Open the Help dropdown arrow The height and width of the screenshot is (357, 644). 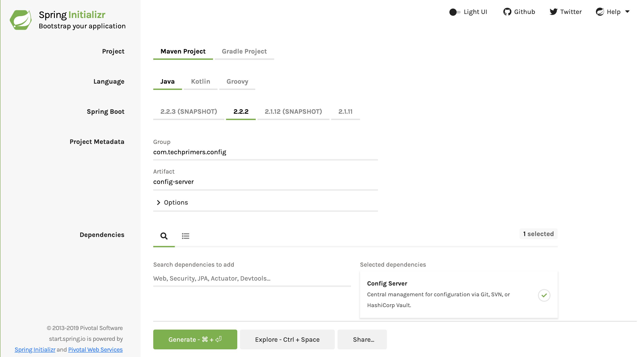[x=627, y=11]
